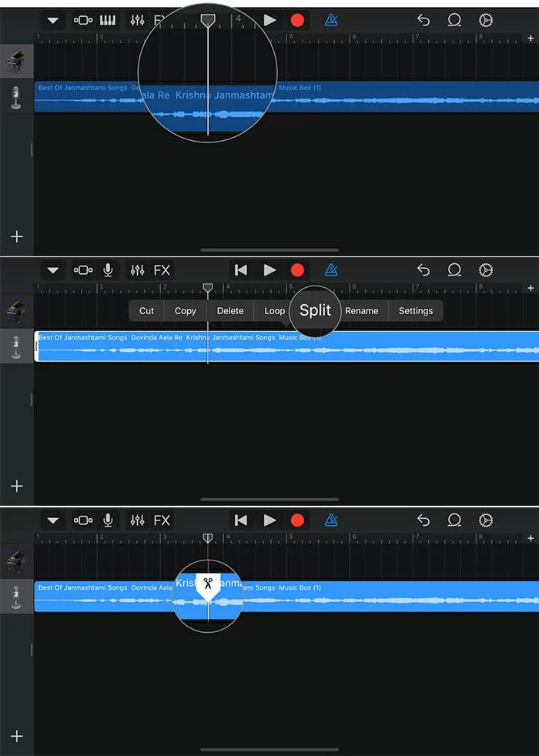
Task: Open Loop Browser icon in top screenshot
Action: (x=454, y=20)
